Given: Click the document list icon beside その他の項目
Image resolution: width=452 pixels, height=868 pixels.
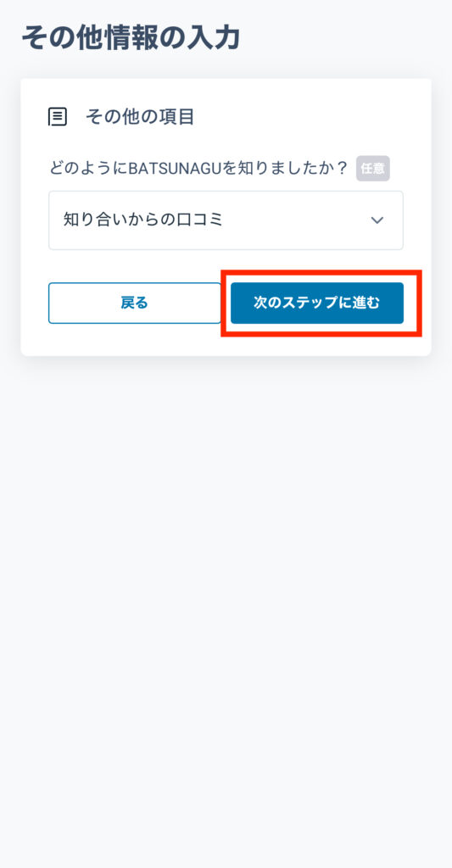Looking at the screenshot, I should 58,117.
